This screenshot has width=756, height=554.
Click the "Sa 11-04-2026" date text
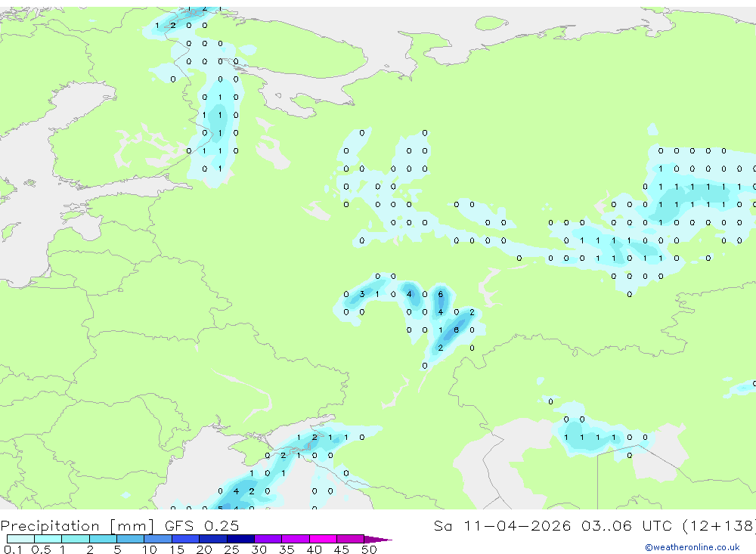pos(503,525)
